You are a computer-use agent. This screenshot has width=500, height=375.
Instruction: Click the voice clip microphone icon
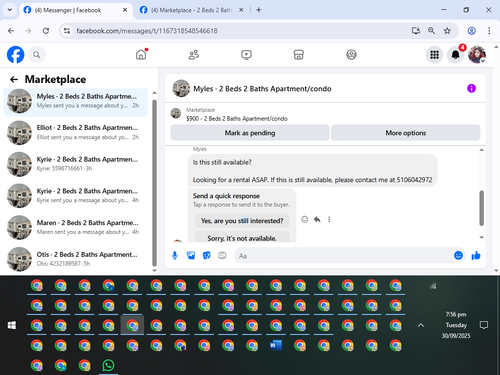(175, 256)
